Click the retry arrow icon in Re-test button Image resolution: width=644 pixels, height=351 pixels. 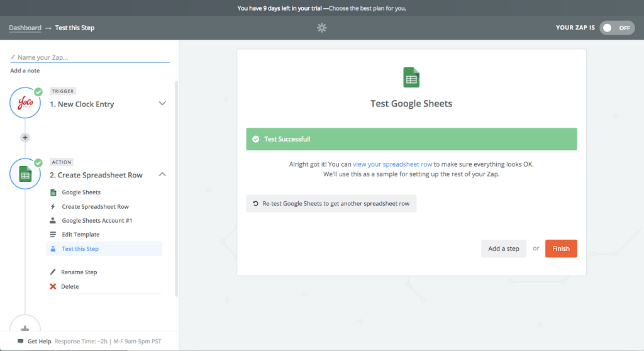pos(255,203)
